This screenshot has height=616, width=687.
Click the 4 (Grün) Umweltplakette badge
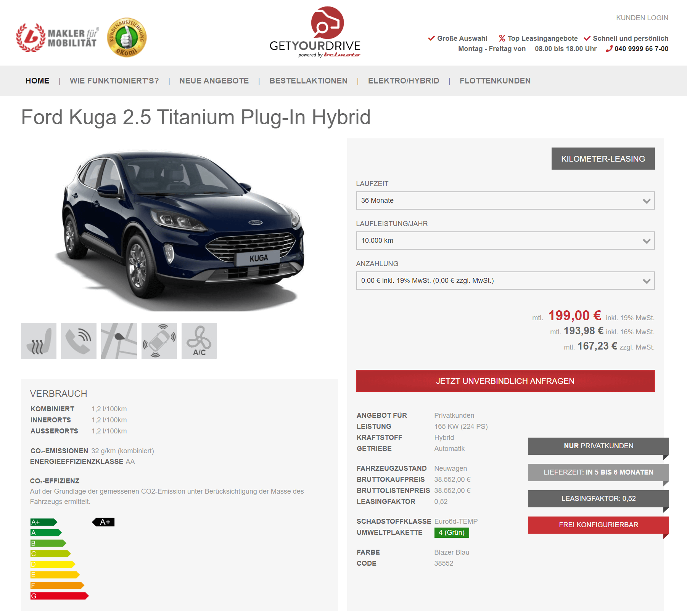pyautogui.click(x=452, y=533)
